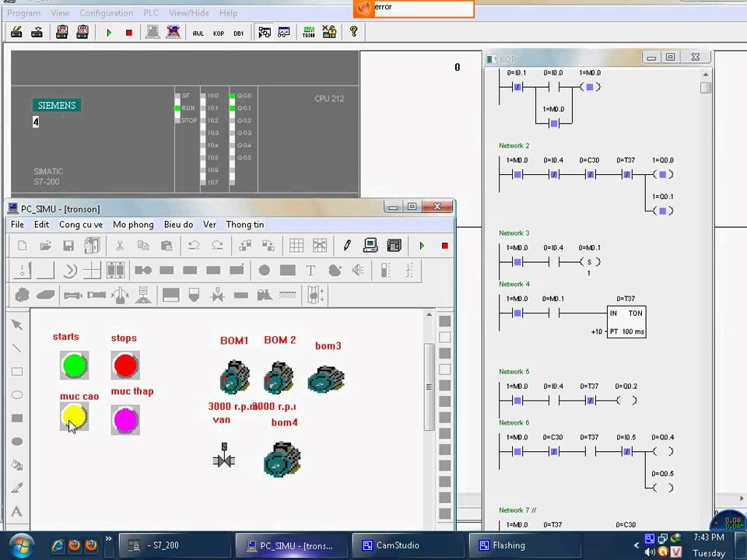Open the View/Hide menu in S7_200

click(189, 13)
